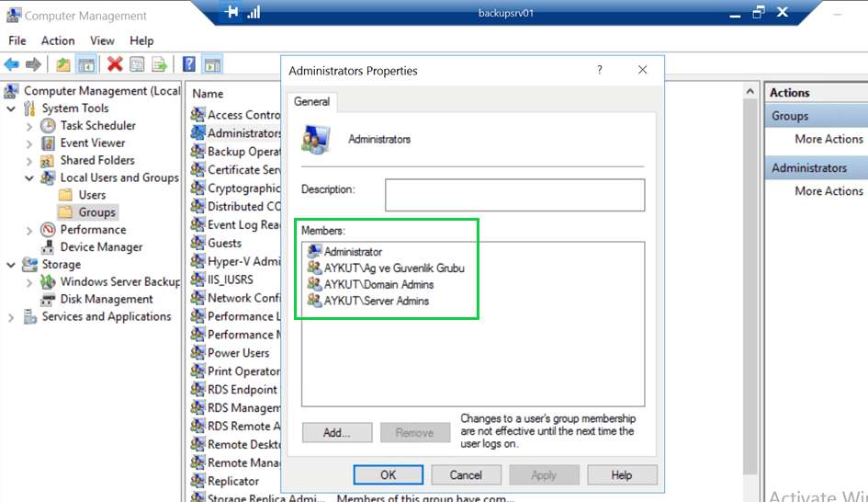Toggle the Show/Hide Console Tree icon
This screenshot has width=868, height=502.
[x=85, y=64]
